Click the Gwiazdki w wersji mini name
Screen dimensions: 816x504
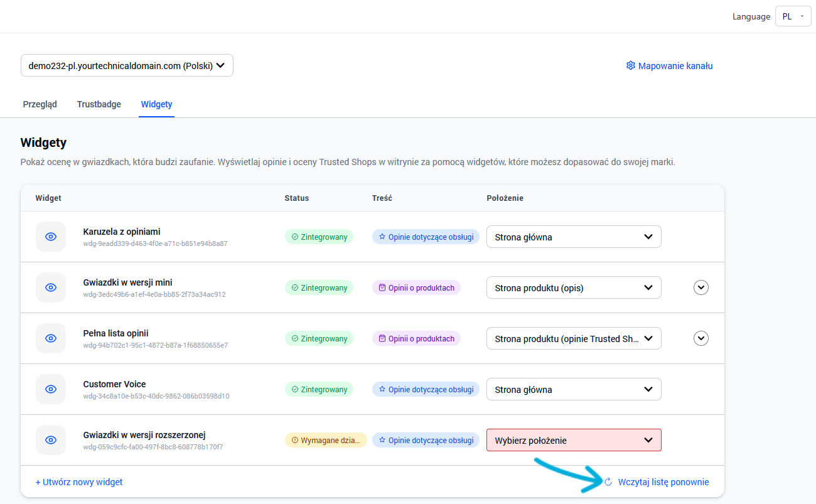[127, 282]
